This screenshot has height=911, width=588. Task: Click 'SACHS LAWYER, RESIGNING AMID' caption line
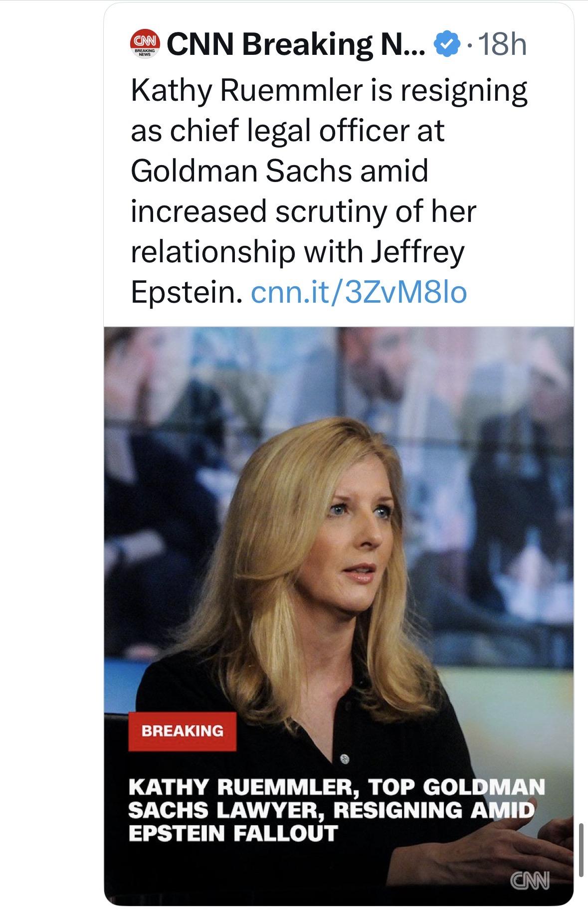pyautogui.click(x=331, y=811)
